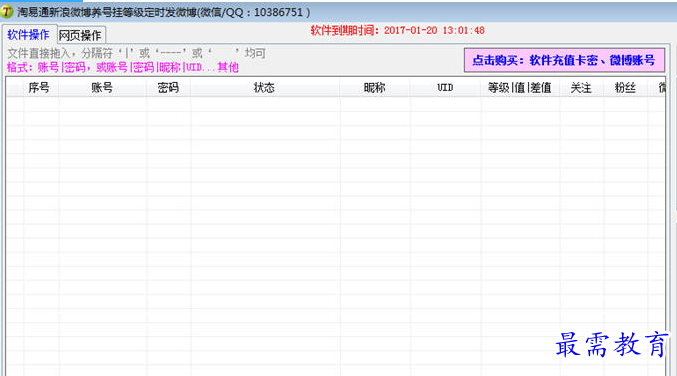677x376 pixels.
Task: Click the 点击购买 软件充值卡密 button
Action: [x=564, y=60]
